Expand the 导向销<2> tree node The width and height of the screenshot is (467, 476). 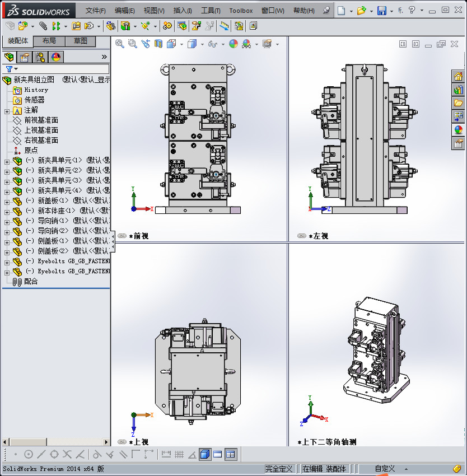7,232
